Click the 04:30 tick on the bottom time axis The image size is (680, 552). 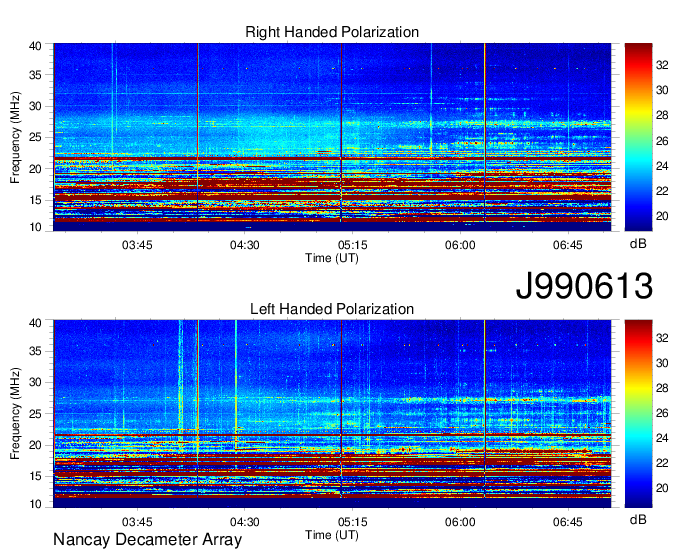pos(245,522)
